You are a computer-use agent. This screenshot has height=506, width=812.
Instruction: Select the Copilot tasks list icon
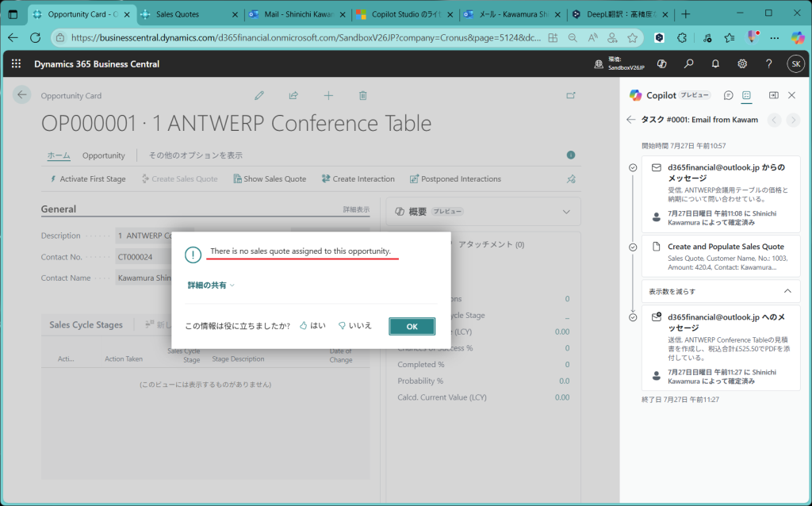tap(746, 95)
